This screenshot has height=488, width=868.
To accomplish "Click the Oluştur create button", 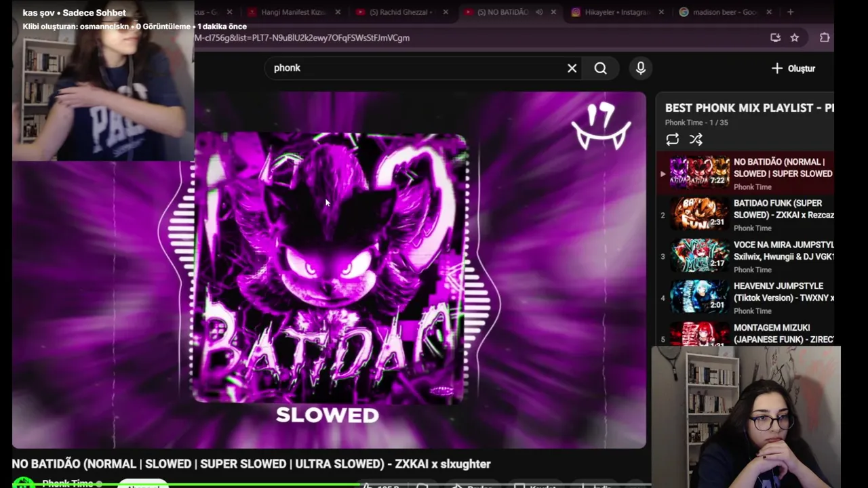I will pos(793,68).
